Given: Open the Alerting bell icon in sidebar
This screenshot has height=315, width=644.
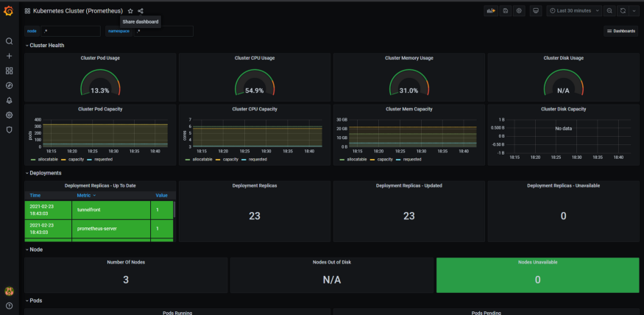Looking at the screenshot, I should pos(9,100).
